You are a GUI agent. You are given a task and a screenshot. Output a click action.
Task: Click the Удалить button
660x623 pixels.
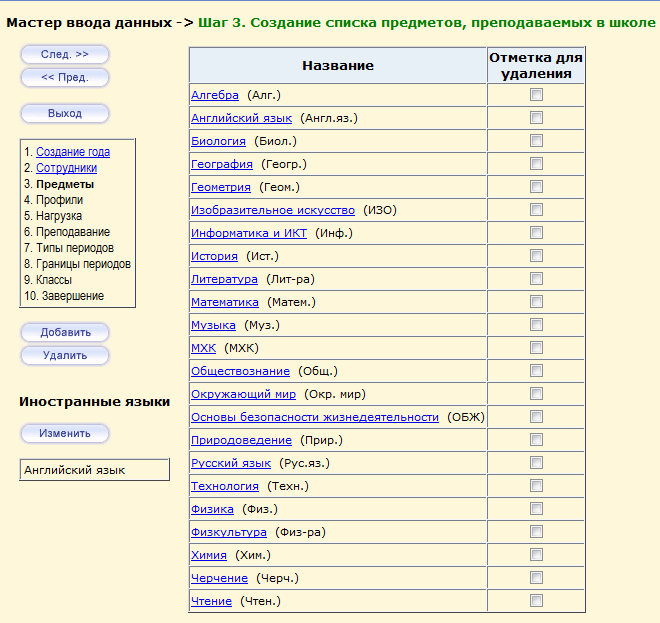[65, 355]
